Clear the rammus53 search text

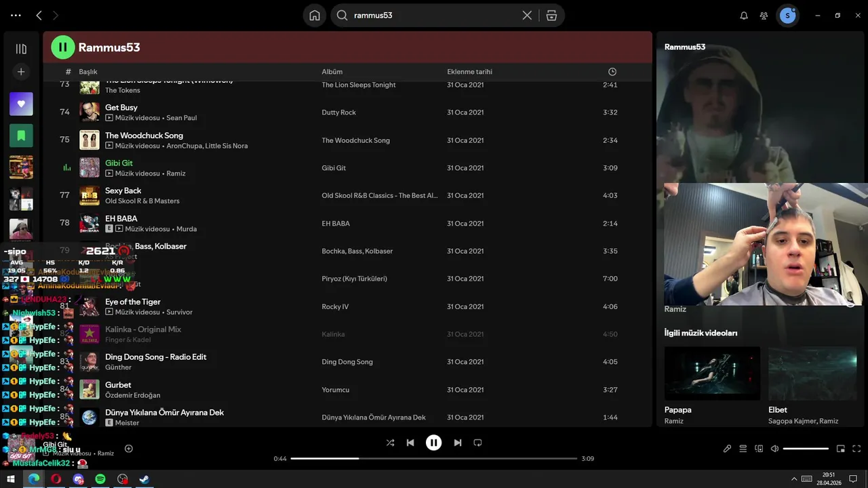tap(527, 15)
